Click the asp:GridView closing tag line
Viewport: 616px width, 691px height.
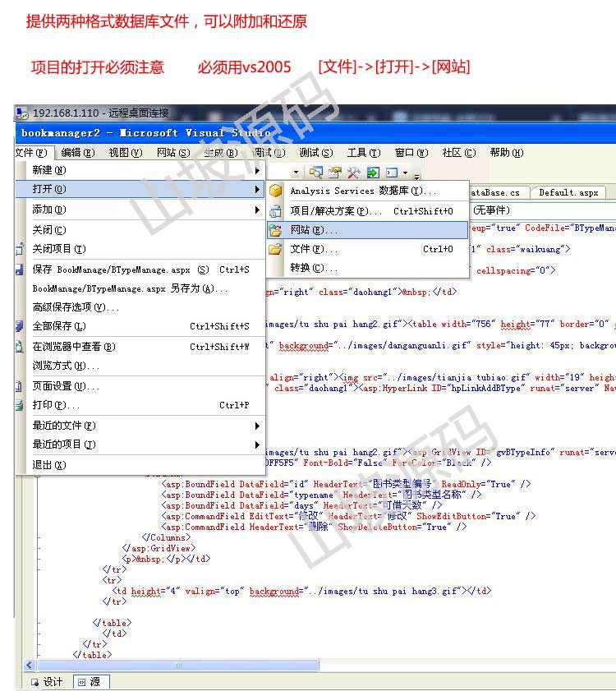point(159,548)
